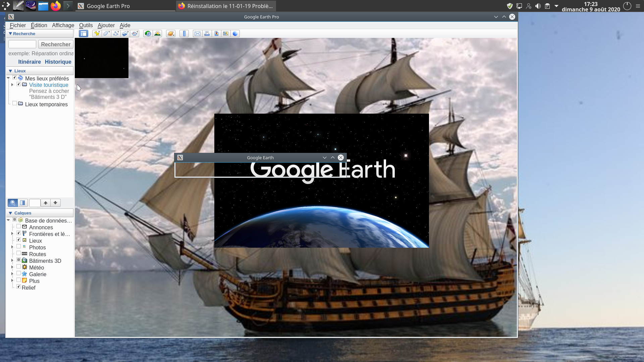Show historical imagery with the clock icon
This screenshot has width=644, height=362.
pyautogui.click(x=148, y=34)
